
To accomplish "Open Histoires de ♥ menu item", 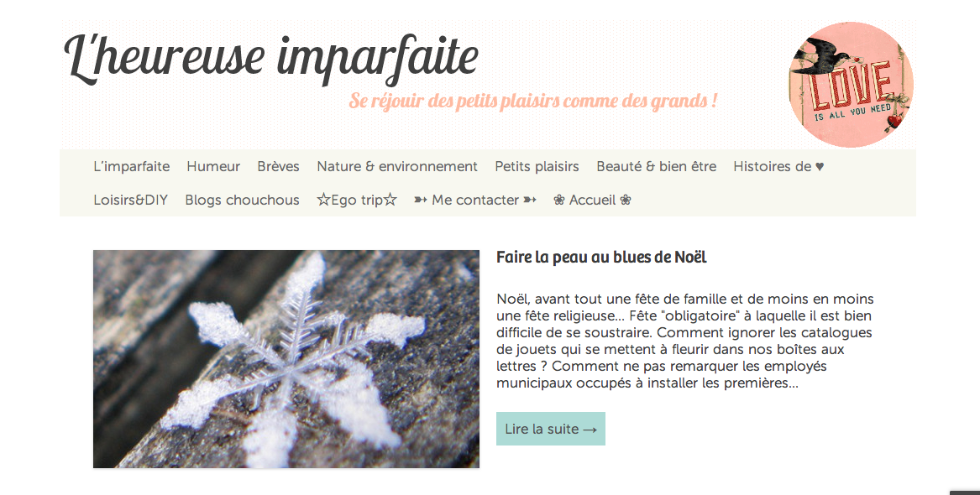I will point(778,166).
